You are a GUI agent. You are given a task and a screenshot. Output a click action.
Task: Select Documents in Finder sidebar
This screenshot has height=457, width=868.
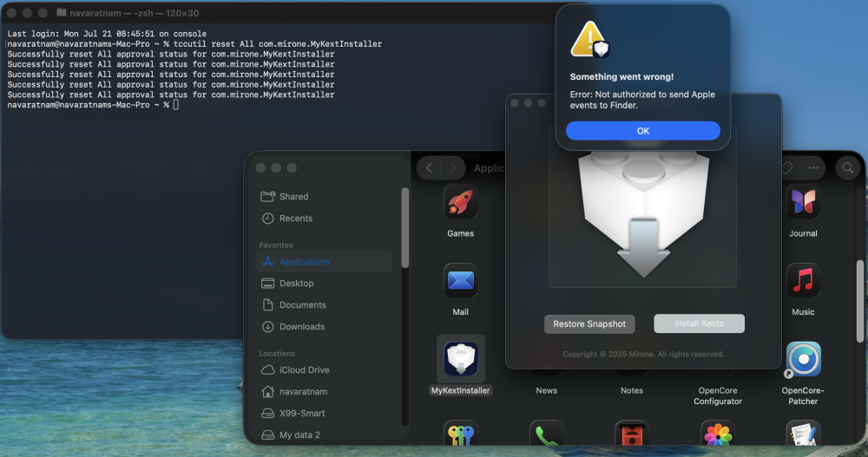(324, 305)
